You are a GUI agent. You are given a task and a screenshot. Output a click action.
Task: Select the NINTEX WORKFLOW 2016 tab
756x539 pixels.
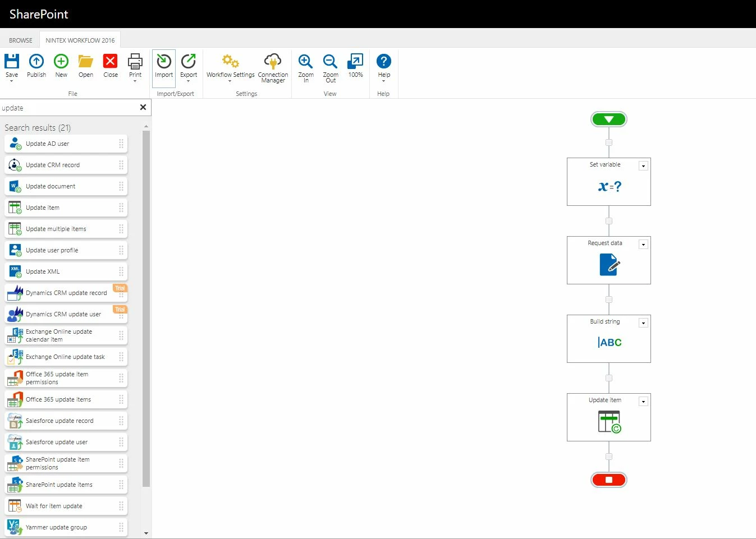80,40
